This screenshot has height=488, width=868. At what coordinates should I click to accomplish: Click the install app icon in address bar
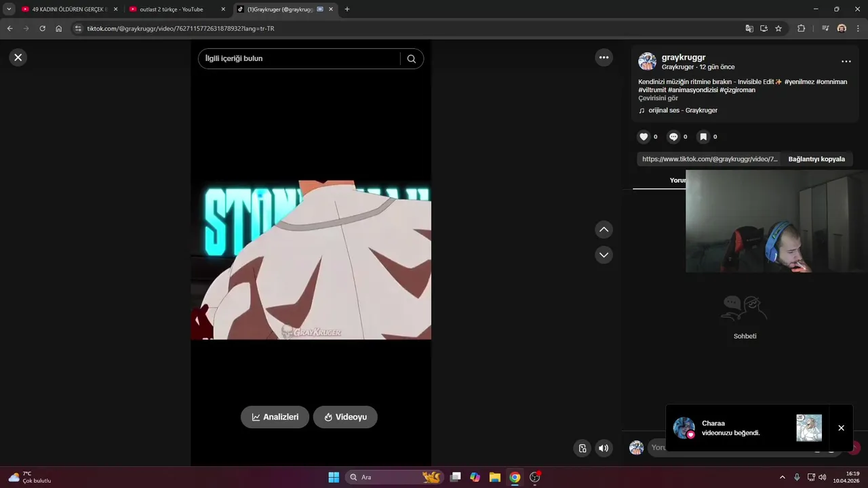(764, 28)
